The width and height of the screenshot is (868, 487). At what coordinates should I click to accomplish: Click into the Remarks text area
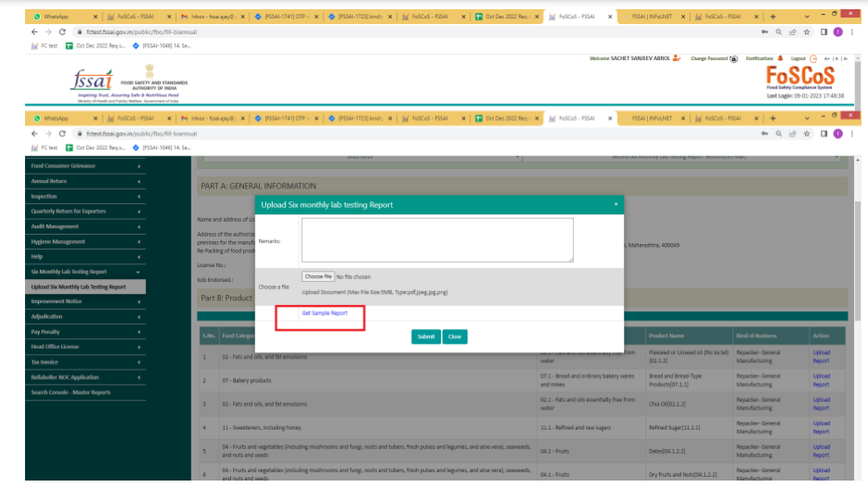pyautogui.click(x=437, y=240)
